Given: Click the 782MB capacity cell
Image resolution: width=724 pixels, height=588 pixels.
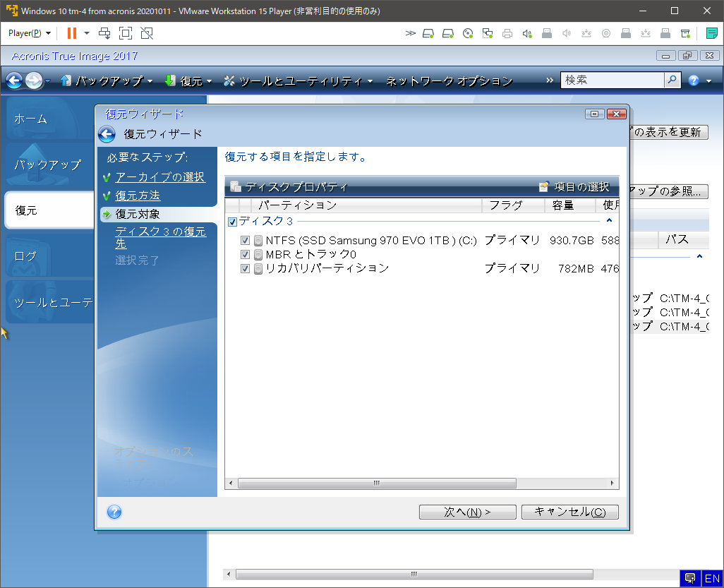Looking at the screenshot, I should coord(576,268).
